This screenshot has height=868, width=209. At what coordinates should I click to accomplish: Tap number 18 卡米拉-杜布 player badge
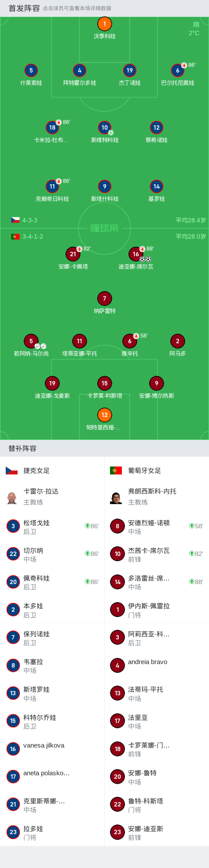click(x=52, y=127)
